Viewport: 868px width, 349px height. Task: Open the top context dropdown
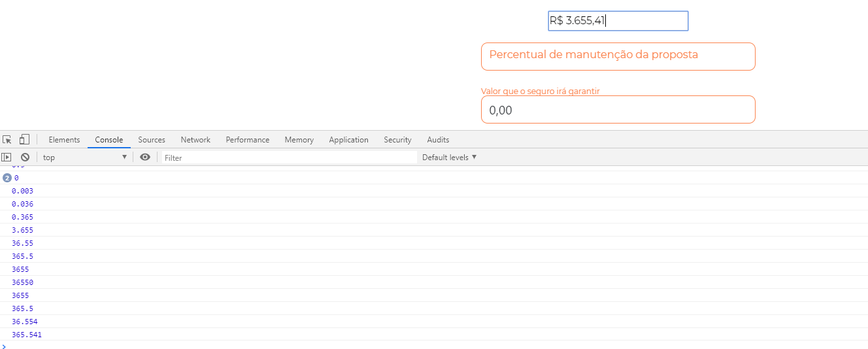[85, 158]
